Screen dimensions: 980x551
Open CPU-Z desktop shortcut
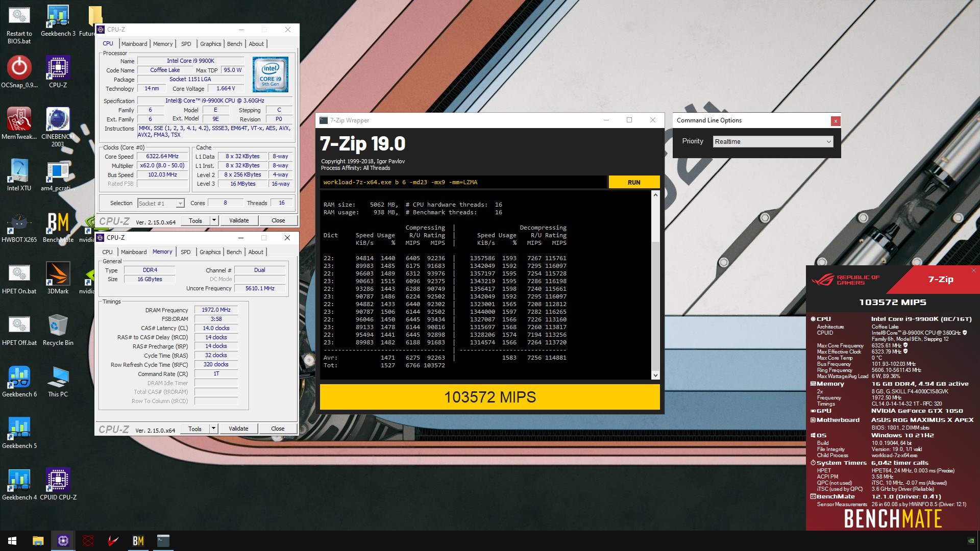click(x=58, y=72)
